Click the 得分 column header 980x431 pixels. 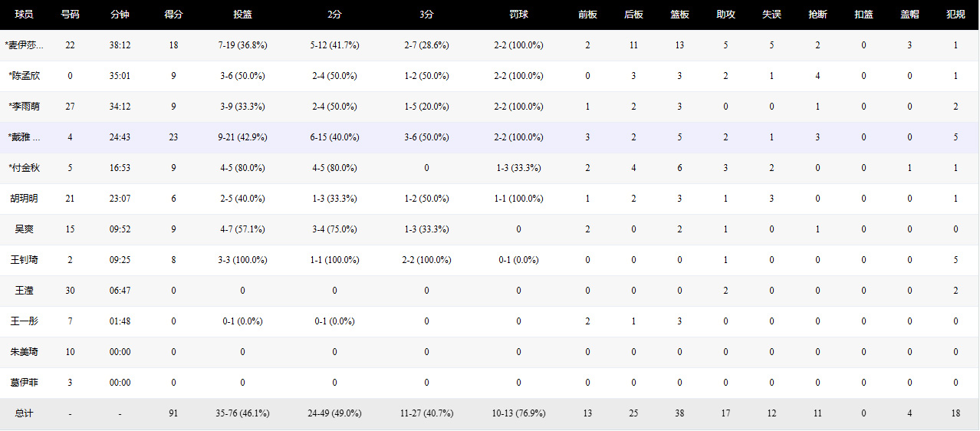tap(173, 15)
